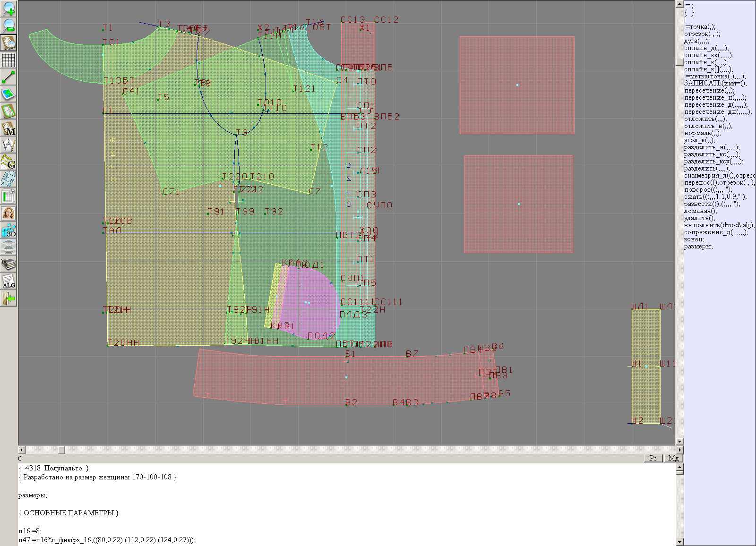Select the line segment drawing tool
Screen dimensions: 756x546
pos(9,77)
